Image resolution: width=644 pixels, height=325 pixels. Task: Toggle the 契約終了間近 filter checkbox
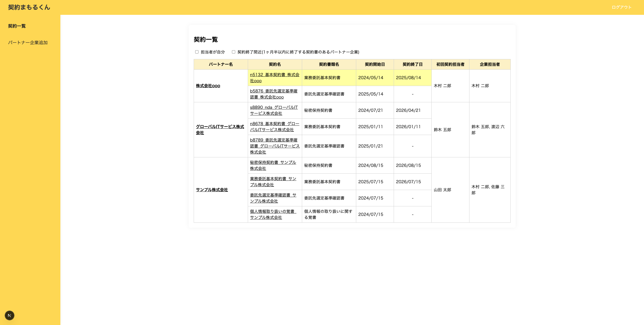pos(233,52)
